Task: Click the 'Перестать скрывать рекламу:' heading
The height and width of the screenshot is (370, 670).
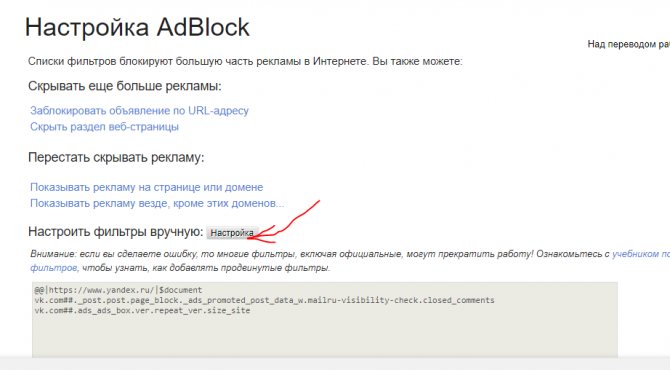Action: [x=116, y=158]
